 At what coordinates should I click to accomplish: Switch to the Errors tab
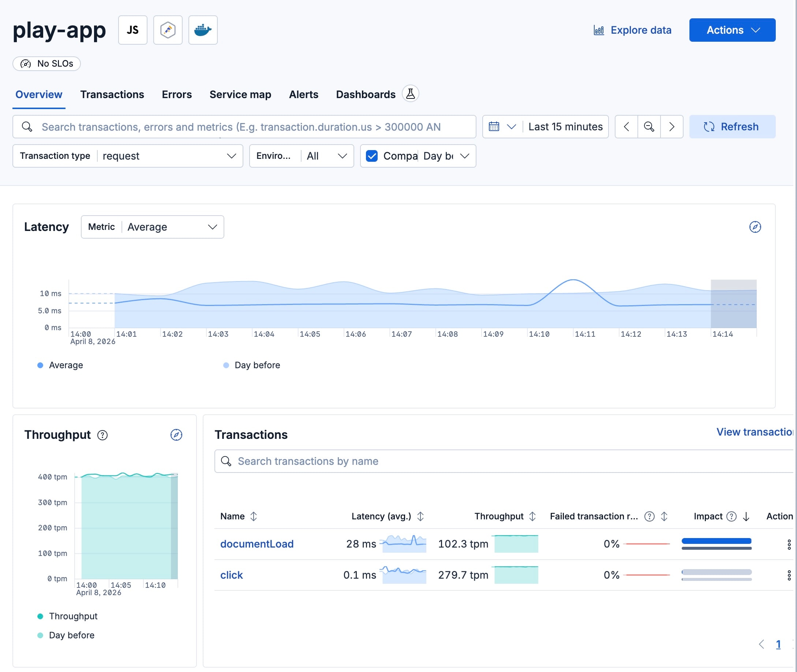(x=177, y=94)
